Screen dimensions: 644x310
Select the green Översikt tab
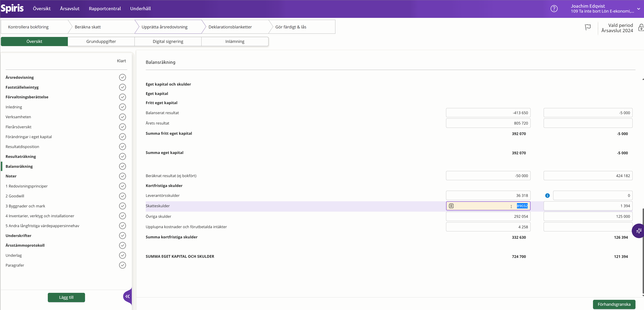click(35, 42)
